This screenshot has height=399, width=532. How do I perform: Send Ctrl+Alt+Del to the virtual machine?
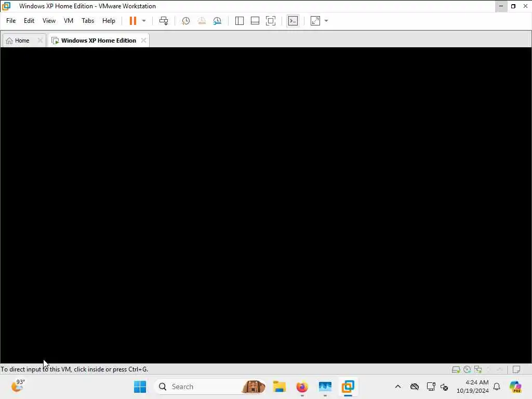(164, 21)
